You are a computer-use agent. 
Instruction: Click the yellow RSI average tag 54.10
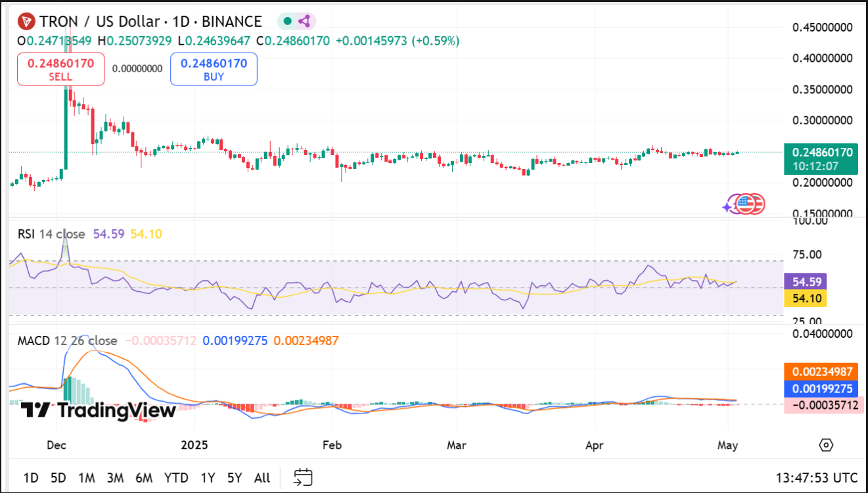tap(806, 298)
